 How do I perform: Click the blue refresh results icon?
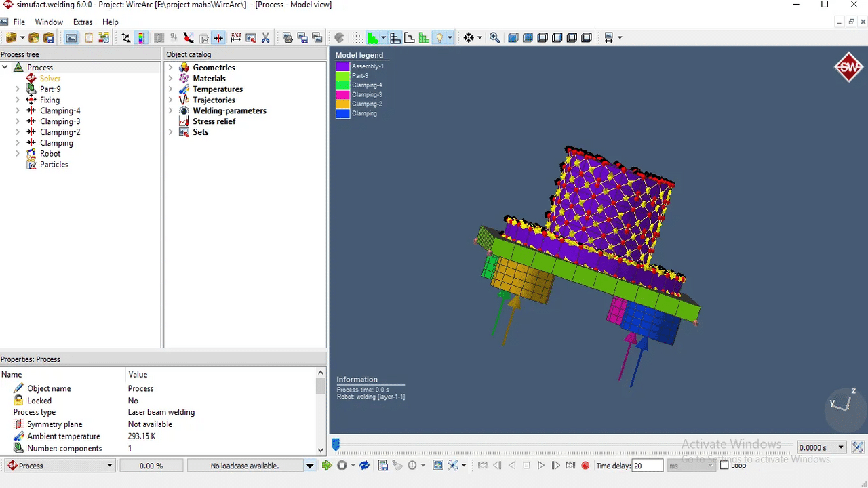(364, 466)
